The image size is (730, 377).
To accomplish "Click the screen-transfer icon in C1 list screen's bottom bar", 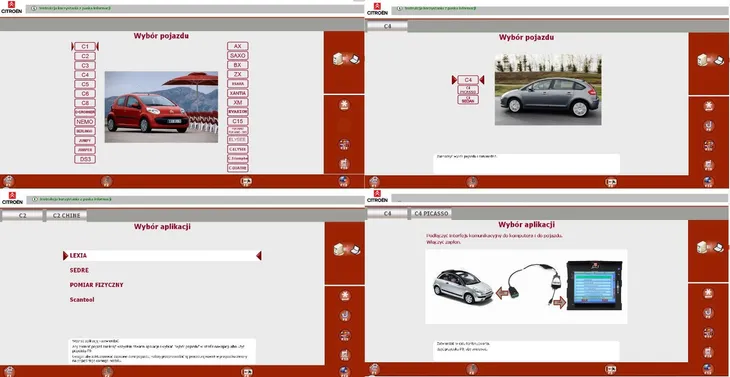I will [x=246, y=182].
